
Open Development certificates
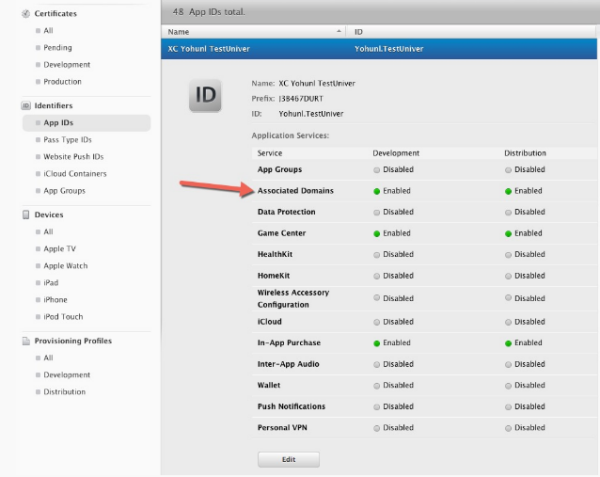coord(67,65)
